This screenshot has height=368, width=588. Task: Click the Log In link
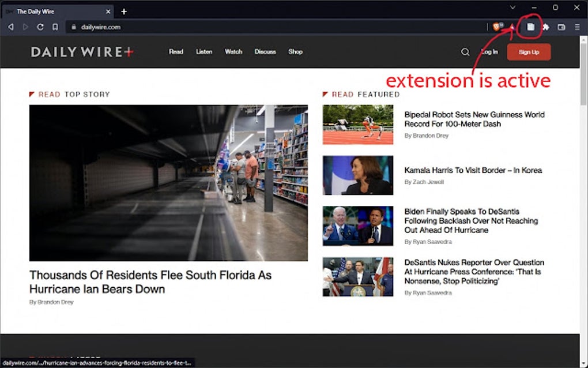pos(489,51)
